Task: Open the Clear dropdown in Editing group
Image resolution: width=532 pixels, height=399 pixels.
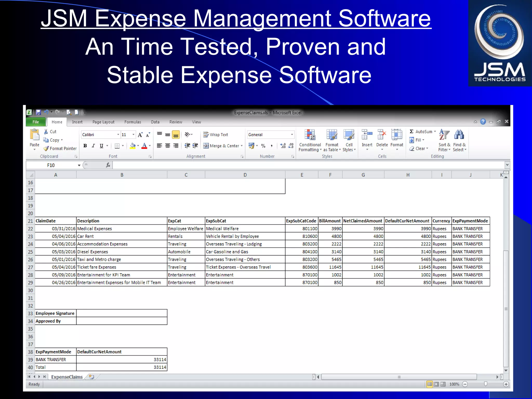Action: tap(427, 149)
